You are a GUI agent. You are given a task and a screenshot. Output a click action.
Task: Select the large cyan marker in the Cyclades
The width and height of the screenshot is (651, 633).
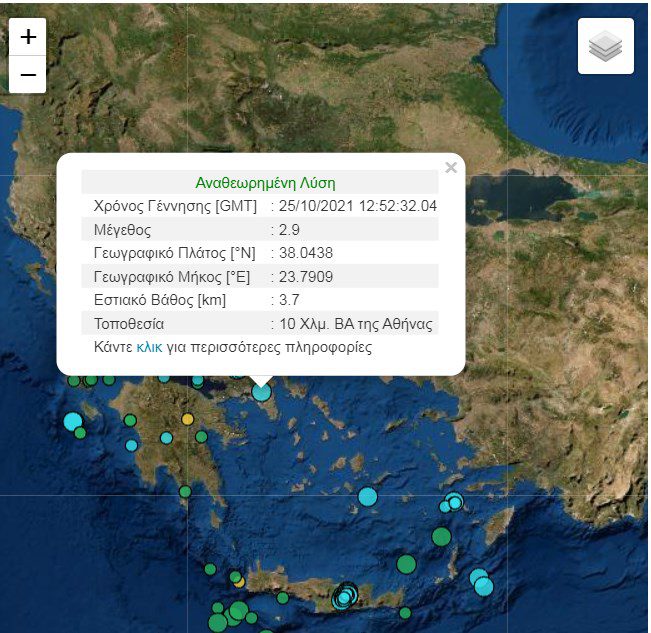[x=367, y=497]
